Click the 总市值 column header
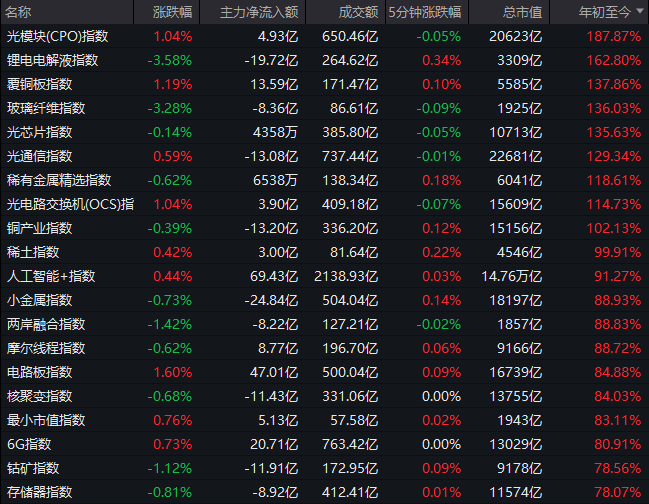Image resolution: width=649 pixels, height=504 pixels. 521,12
